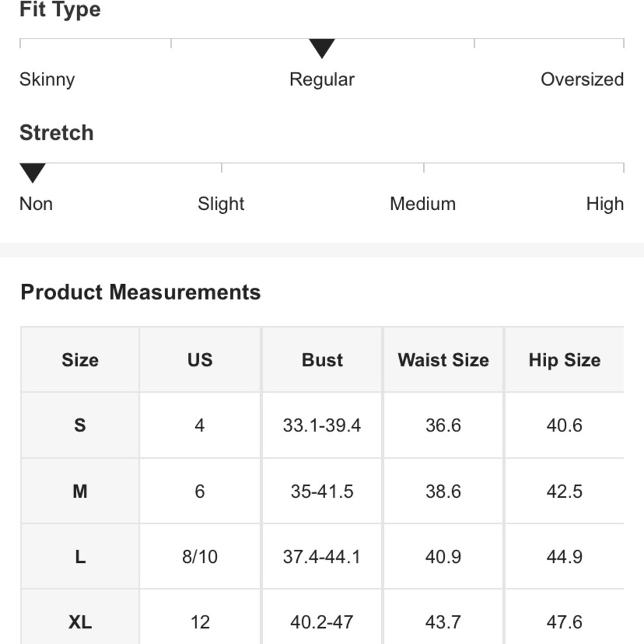Click the High stretch label
The height and width of the screenshot is (644, 644).
point(605,204)
